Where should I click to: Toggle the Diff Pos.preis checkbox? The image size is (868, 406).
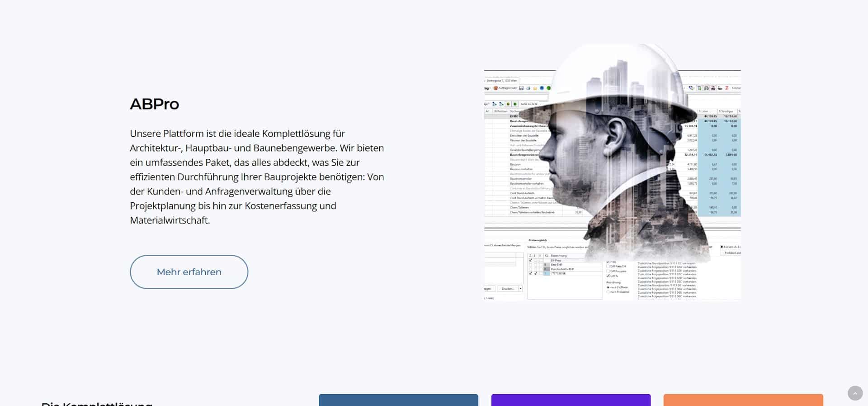[608, 271]
